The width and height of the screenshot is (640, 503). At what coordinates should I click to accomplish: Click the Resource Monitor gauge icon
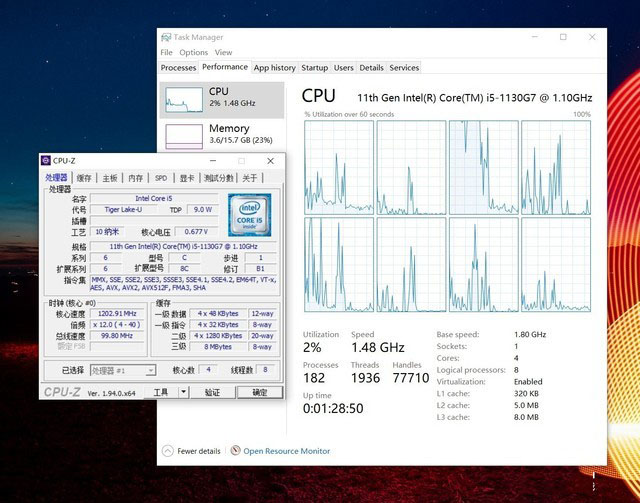[x=235, y=450]
